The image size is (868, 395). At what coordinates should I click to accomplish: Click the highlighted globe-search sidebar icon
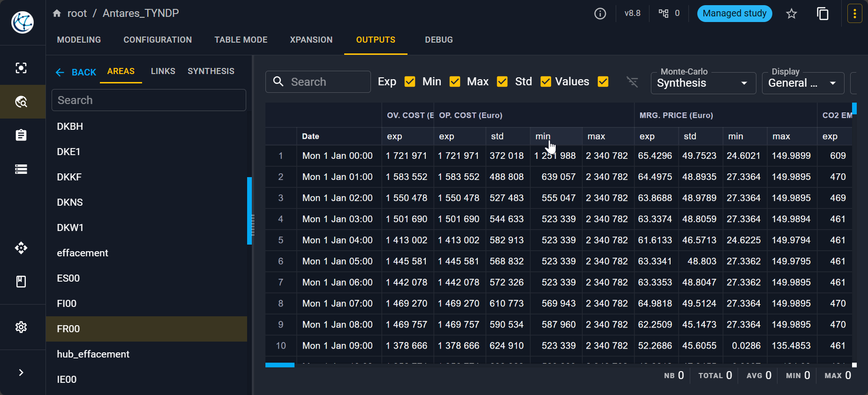pos(21,102)
